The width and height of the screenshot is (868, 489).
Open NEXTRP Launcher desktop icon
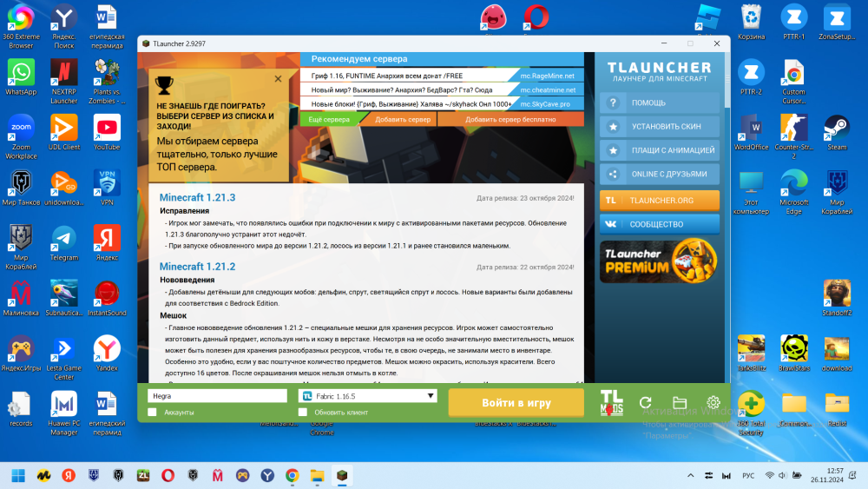63,82
